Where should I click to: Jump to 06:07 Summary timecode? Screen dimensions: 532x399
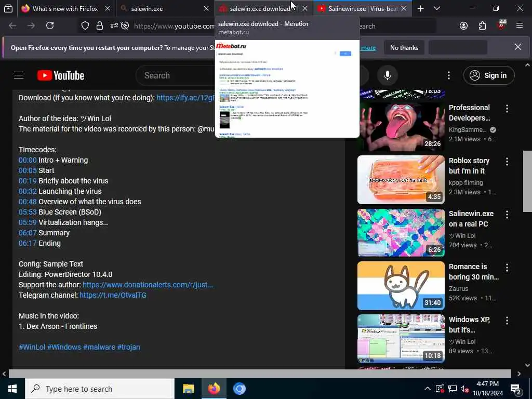point(28,233)
